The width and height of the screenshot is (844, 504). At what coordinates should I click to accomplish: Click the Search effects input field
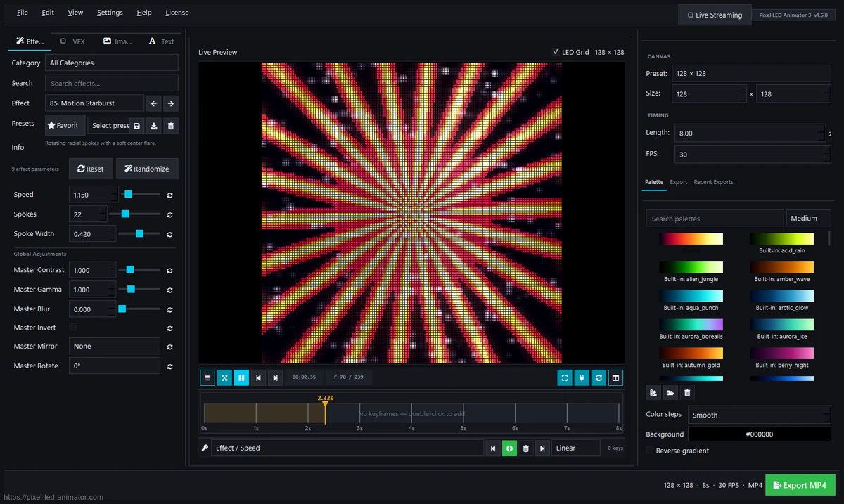(112, 83)
